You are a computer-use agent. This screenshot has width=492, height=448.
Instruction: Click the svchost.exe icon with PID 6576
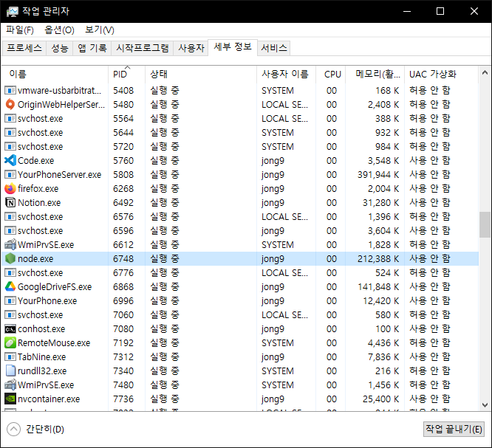(x=10, y=217)
